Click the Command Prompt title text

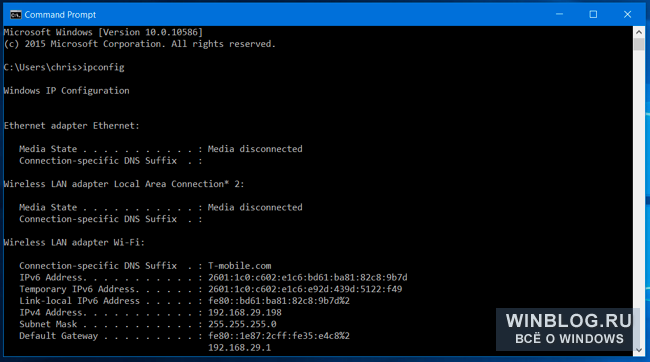60,15
